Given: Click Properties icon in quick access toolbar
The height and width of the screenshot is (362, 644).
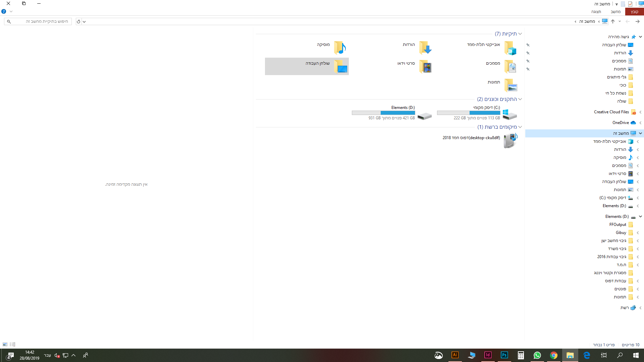Looking at the screenshot, I should click(630, 4).
